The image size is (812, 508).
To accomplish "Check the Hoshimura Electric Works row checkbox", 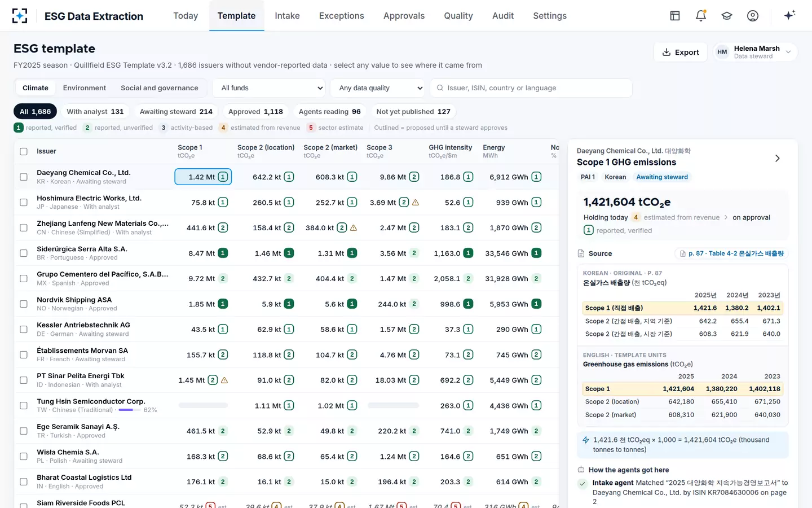I will 24,202.
